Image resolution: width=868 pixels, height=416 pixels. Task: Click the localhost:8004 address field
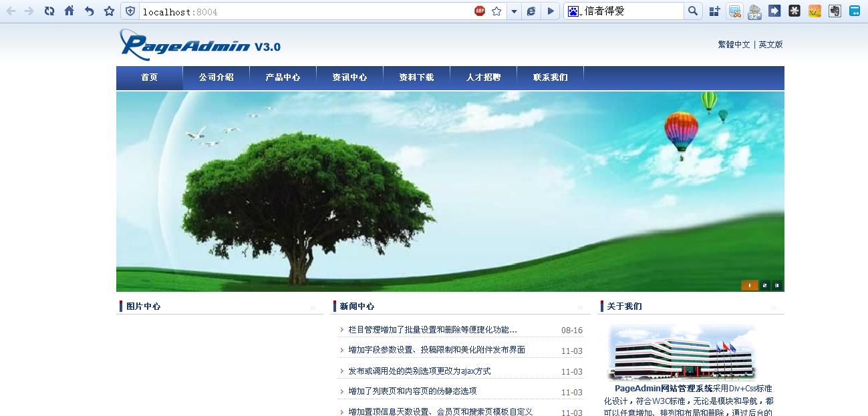(301, 11)
